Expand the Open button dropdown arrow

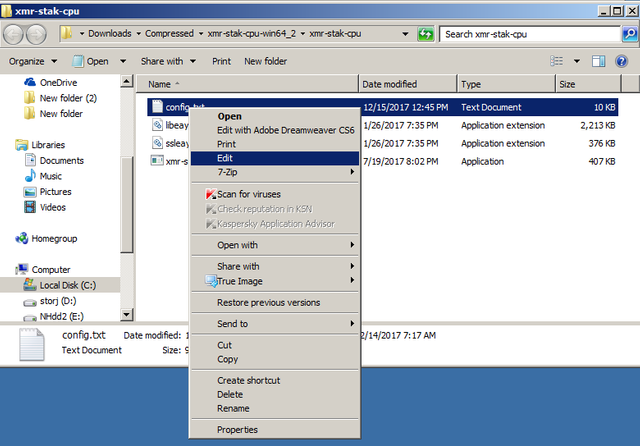[x=123, y=61]
